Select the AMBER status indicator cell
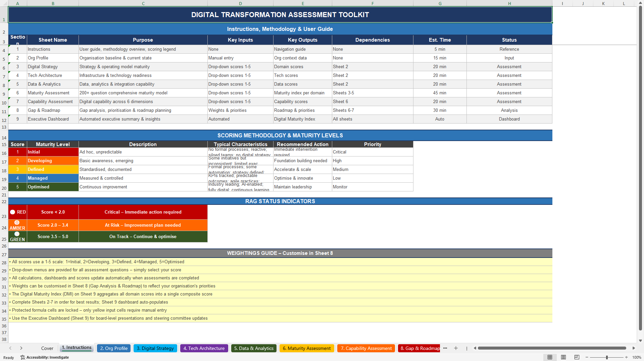This screenshot has width=644, height=361. [x=17, y=225]
